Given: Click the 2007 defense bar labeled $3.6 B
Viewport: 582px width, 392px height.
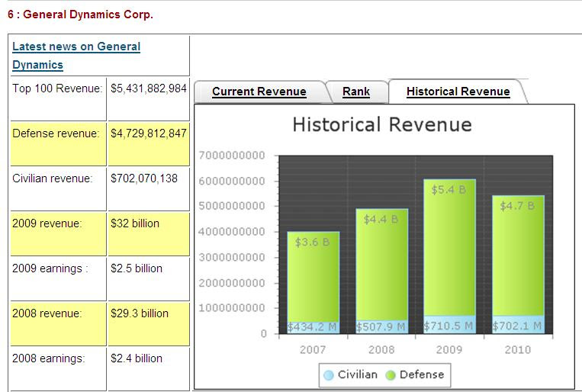Looking at the screenshot, I should 314,277.
